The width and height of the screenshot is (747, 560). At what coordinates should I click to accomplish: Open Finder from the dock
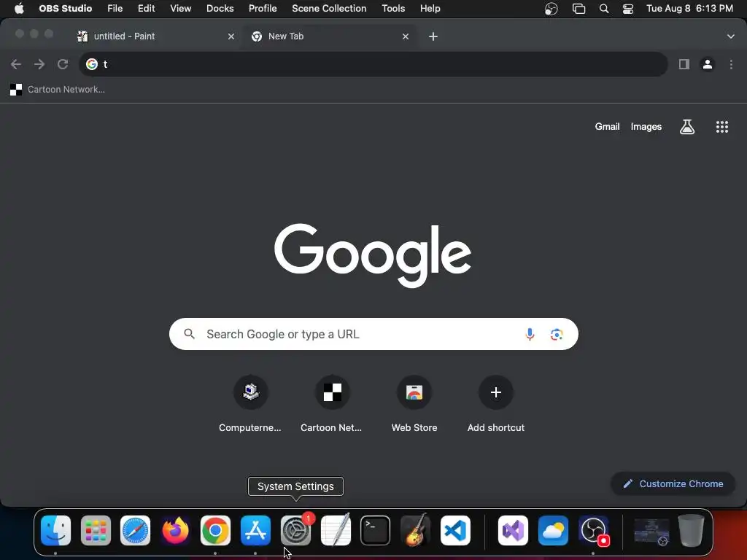(x=55, y=530)
